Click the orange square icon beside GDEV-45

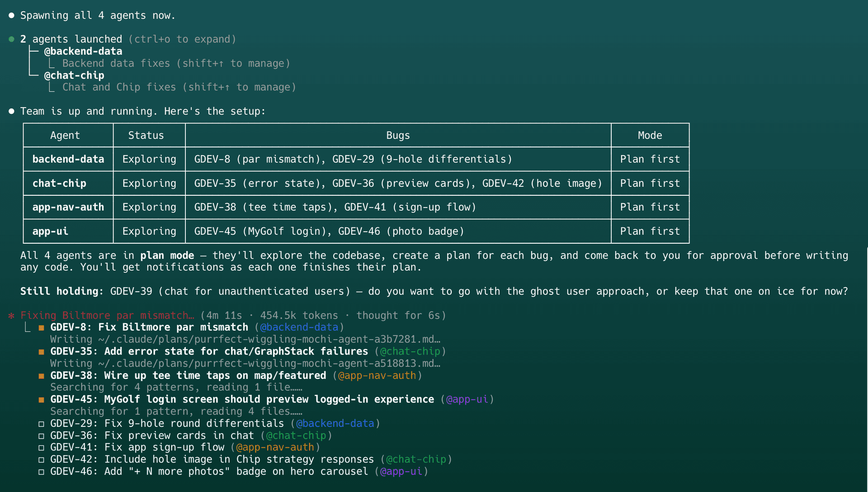[x=41, y=399]
